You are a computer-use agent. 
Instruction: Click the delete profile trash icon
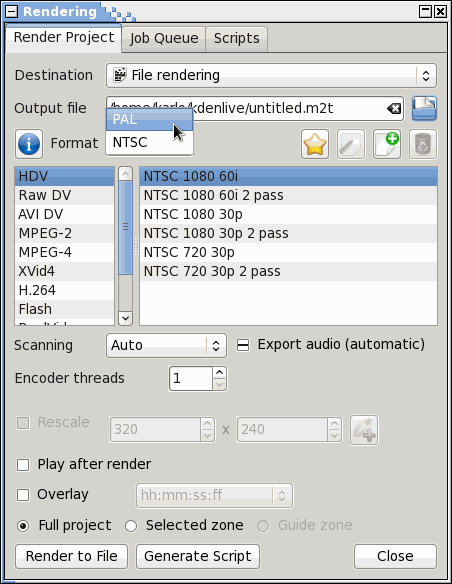(x=423, y=144)
